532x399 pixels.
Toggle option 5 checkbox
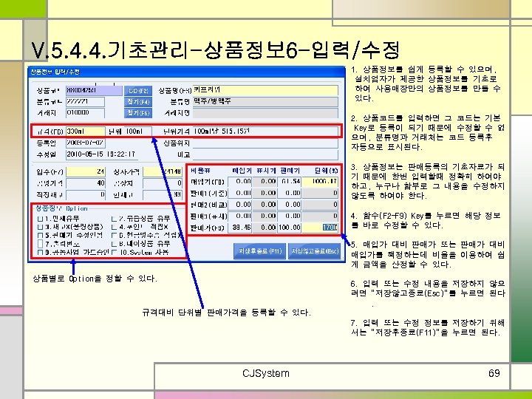click(40, 236)
